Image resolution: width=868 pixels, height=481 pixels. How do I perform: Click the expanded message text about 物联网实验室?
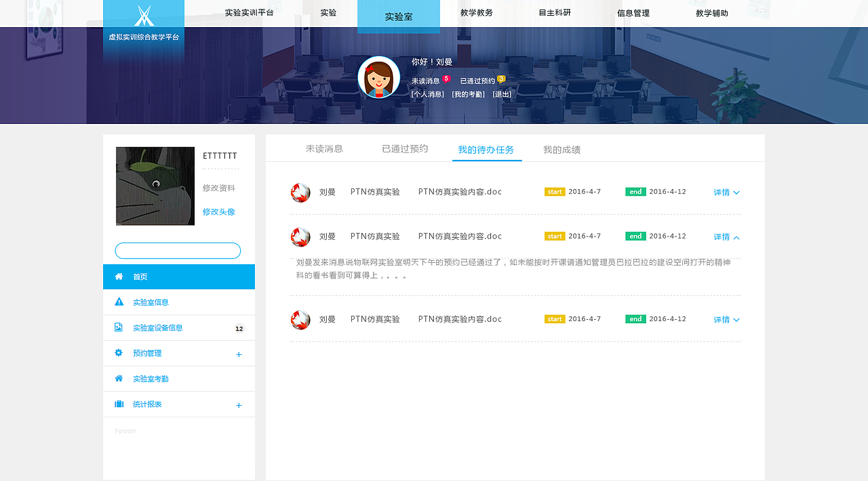[x=513, y=269]
